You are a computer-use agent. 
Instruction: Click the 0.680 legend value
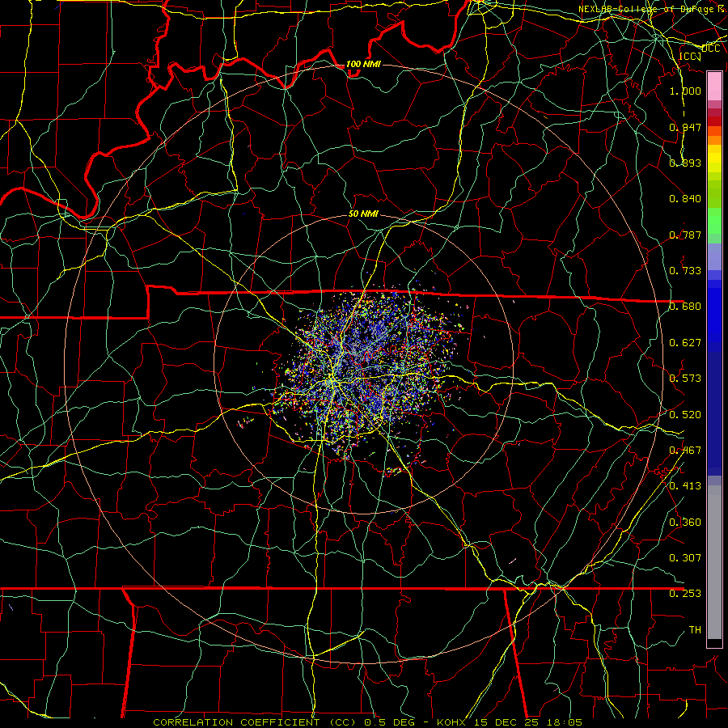(685, 307)
